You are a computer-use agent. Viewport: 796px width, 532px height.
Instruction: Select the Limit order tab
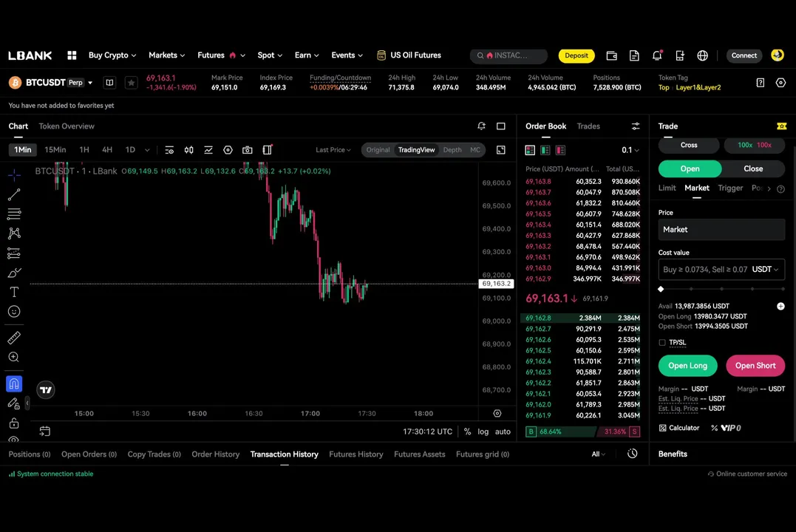(x=667, y=188)
